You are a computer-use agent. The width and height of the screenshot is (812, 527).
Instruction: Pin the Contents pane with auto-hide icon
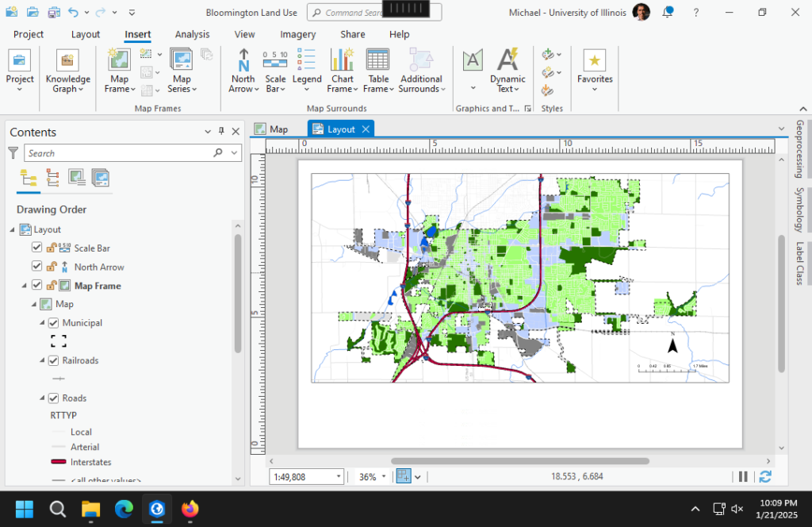[221, 131]
